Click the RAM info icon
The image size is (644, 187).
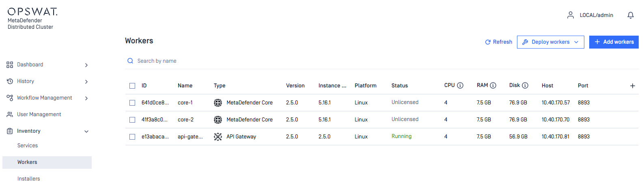pos(493,85)
